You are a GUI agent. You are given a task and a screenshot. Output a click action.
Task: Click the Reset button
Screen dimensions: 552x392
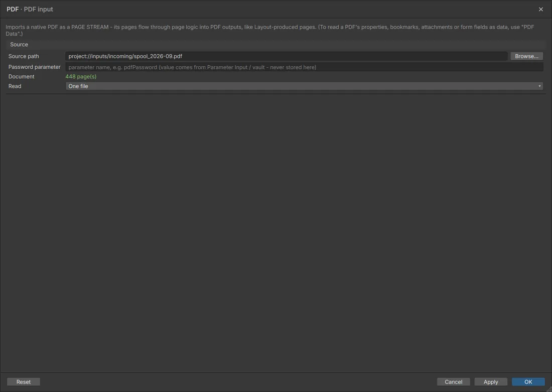[x=24, y=382]
